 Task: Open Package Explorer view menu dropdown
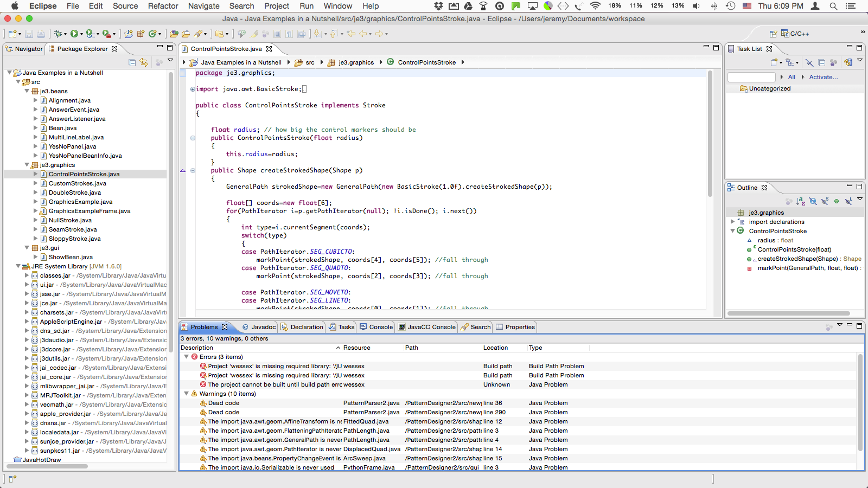pyautogui.click(x=170, y=61)
